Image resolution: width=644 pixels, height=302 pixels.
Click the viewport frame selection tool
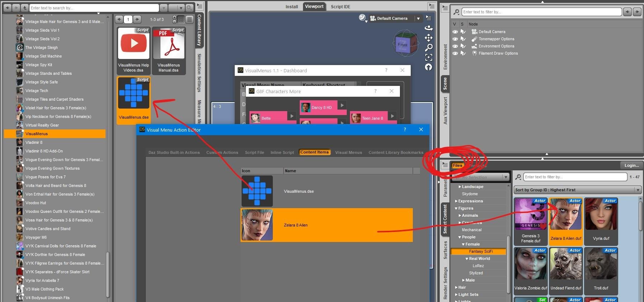coord(429,57)
